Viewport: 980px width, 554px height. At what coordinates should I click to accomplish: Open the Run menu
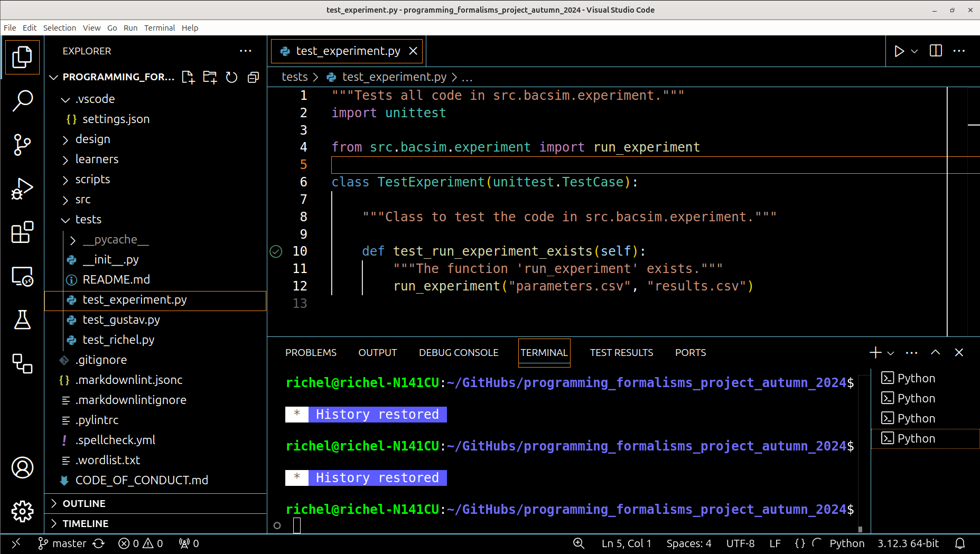coord(130,27)
